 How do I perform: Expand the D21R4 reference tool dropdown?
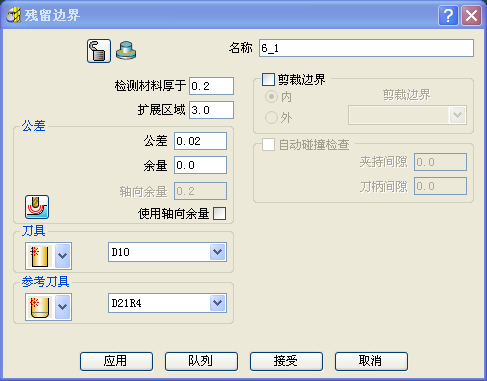click(218, 303)
